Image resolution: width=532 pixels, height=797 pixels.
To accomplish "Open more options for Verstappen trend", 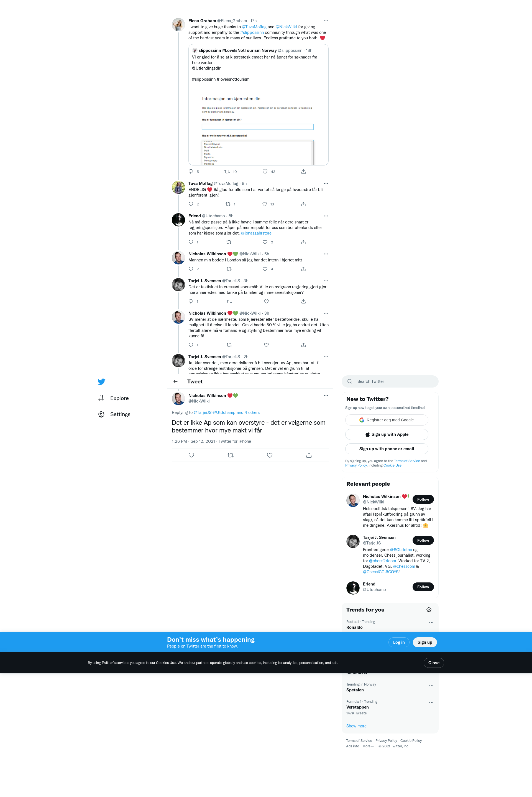I will tap(431, 702).
